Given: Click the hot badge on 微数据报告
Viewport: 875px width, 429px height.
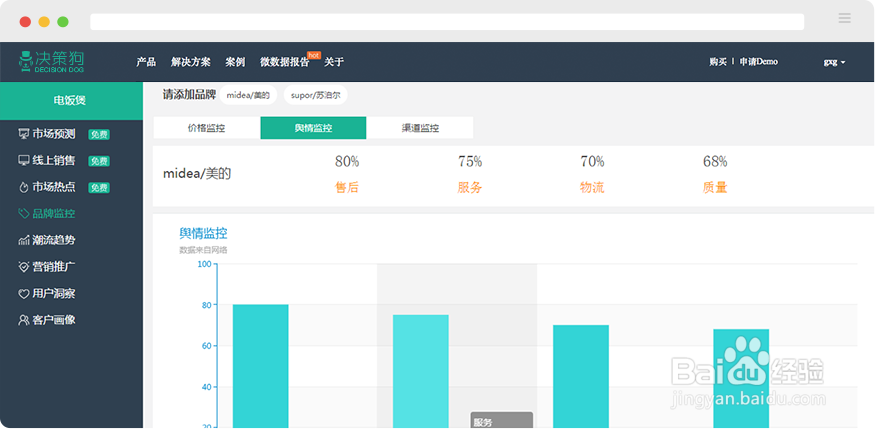Looking at the screenshot, I should pyautogui.click(x=314, y=55).
